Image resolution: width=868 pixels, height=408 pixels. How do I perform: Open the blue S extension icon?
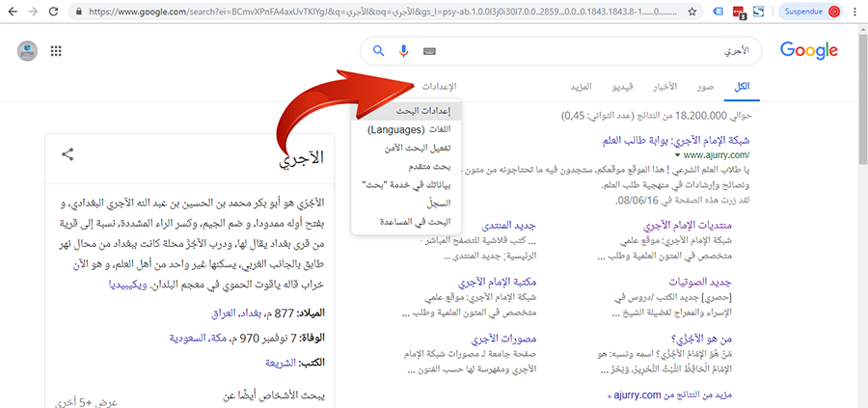[758, 11]
